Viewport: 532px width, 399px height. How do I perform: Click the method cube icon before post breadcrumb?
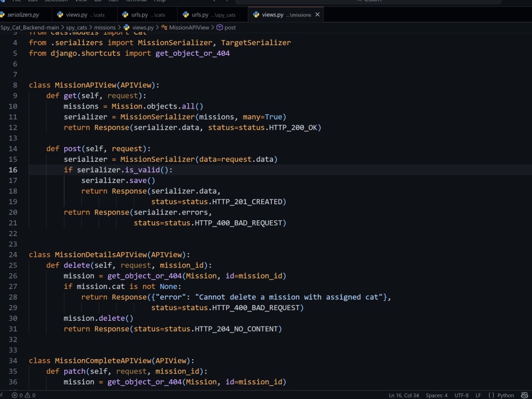coord(220,28)
